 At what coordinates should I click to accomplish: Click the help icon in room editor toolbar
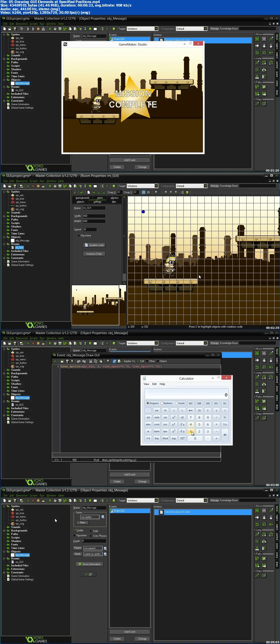pos(187,192)
